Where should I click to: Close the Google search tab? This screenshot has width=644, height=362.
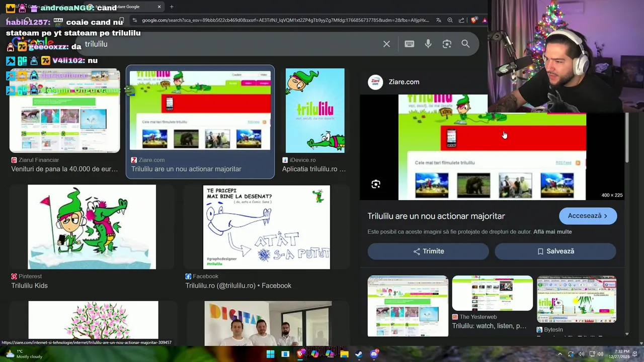[159, 7]
